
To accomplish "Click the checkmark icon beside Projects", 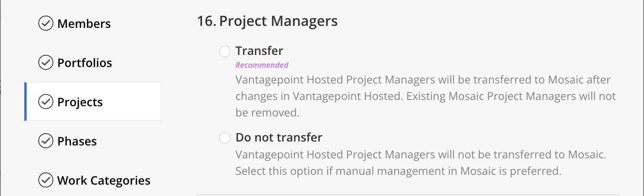I will pos(46,102).
